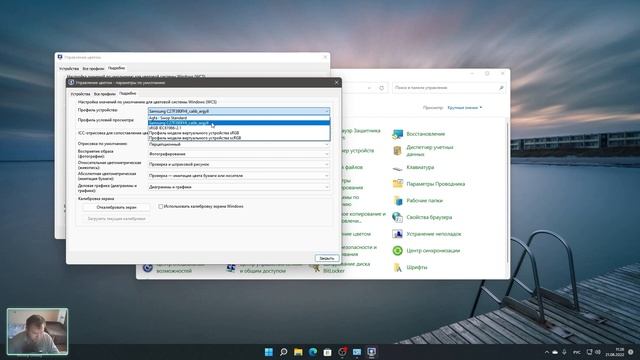Open the notification center icon by the clock

coord(631,352)
